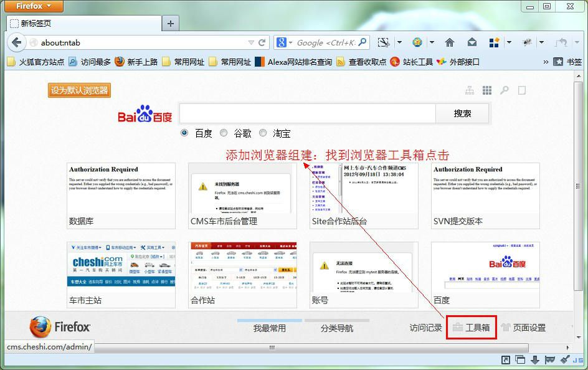Click the JS label in status bar
588x370 pixels.
tap(577, 360)
